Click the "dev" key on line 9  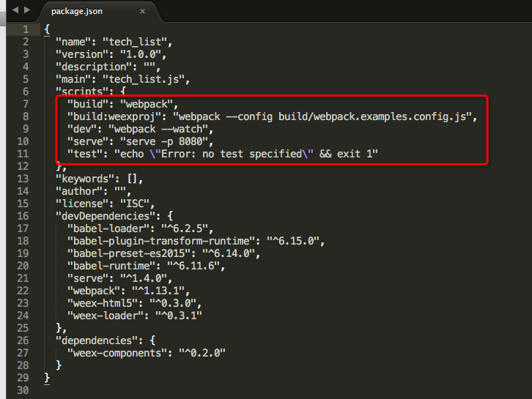82,129
